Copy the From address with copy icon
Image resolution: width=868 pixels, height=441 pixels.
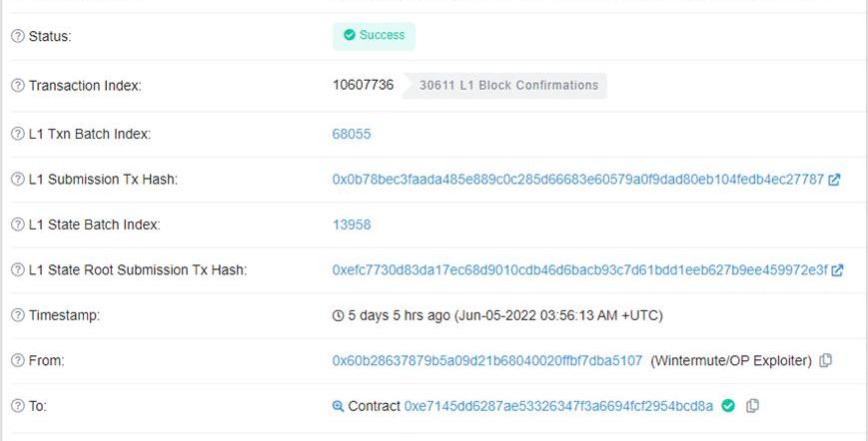(x=825, y=360)
